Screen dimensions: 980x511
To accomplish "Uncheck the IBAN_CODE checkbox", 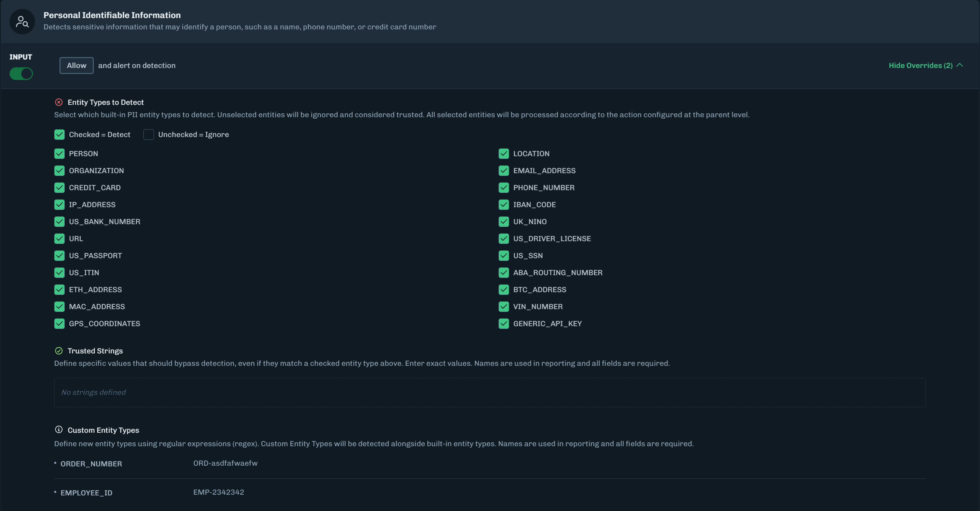I will (x=504, y=205).
